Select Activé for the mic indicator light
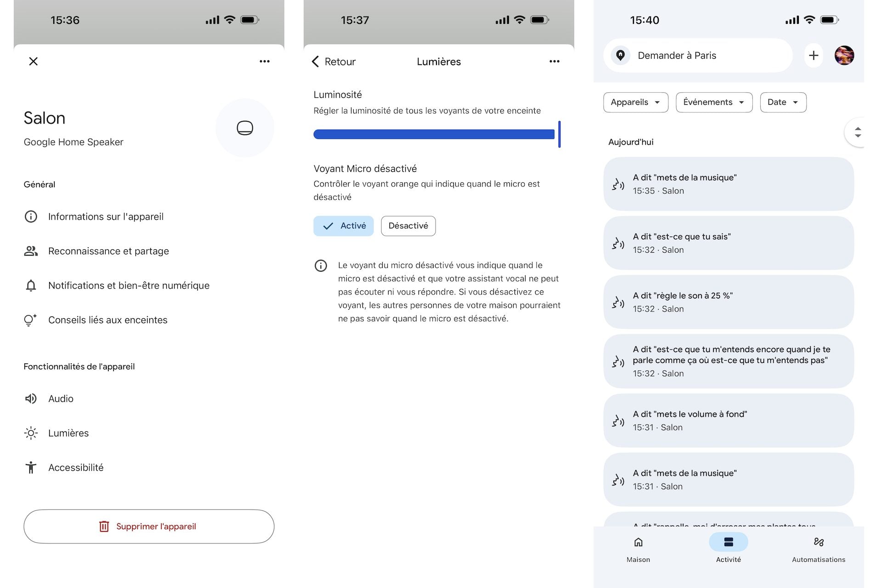882x588 pixels. coord(344,226)
